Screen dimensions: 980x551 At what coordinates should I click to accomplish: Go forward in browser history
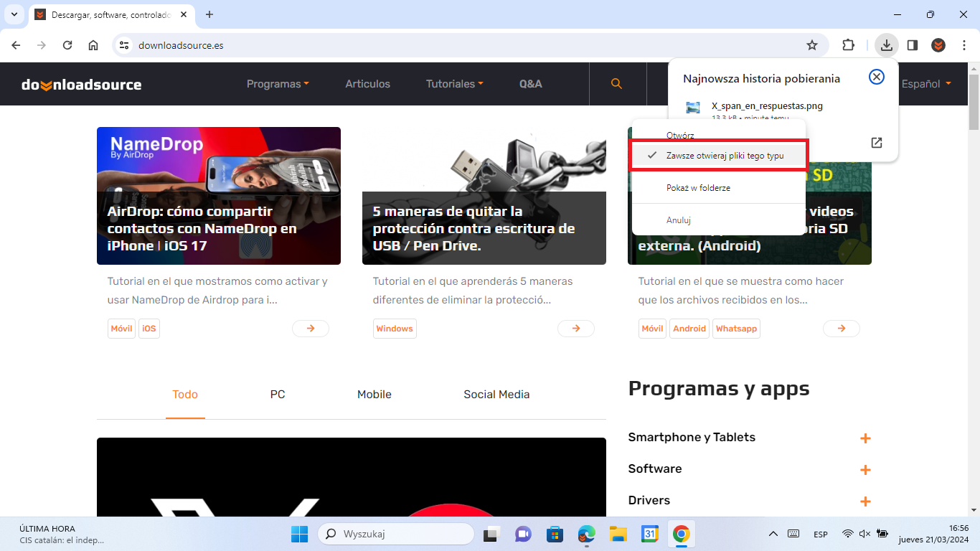[x=42, y=45]
